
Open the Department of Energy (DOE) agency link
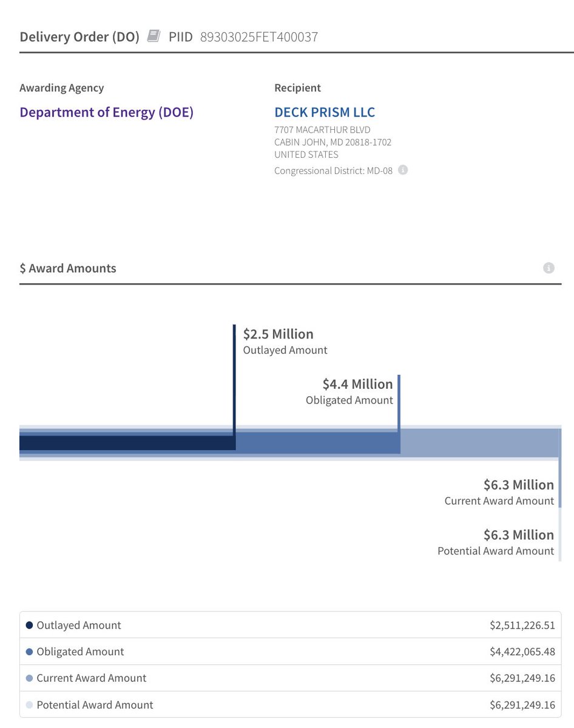[106, 112]
